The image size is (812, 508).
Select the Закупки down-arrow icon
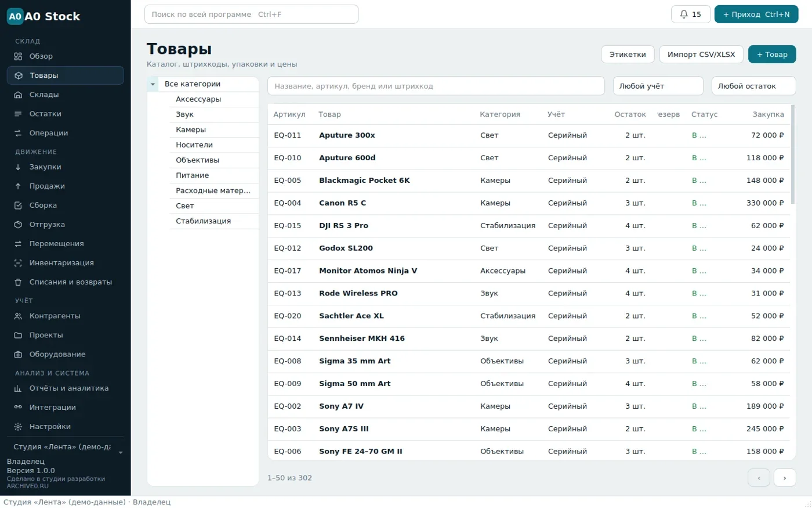click(x=18, y=167)
